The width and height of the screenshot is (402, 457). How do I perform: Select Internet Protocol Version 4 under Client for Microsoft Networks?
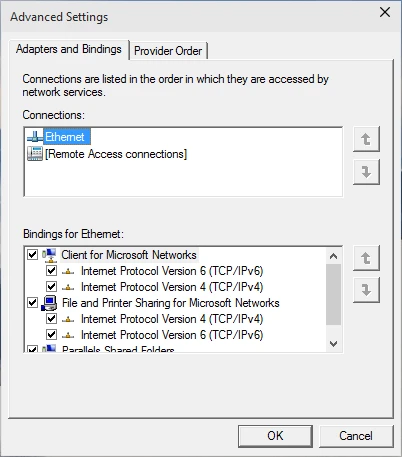(172, 287)
